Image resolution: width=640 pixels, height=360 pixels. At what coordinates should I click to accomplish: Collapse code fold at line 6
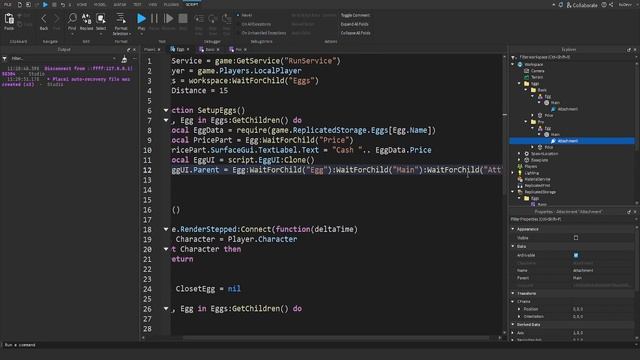click(166, 110)
